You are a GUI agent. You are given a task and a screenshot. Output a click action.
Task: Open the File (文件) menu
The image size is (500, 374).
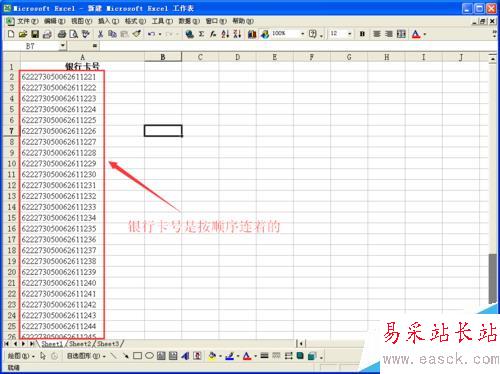tap(28, 21)
